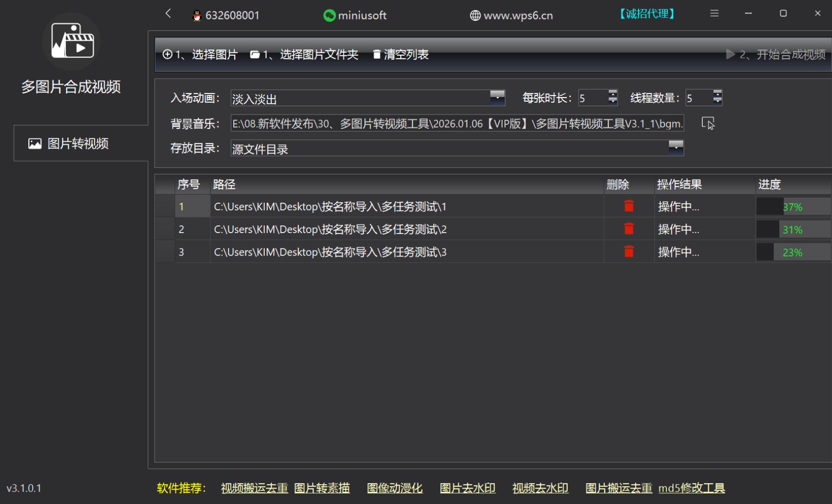Delete the third task's trash icon
The width and height of the screenshot is (832, 504).
tap(629, 252)
